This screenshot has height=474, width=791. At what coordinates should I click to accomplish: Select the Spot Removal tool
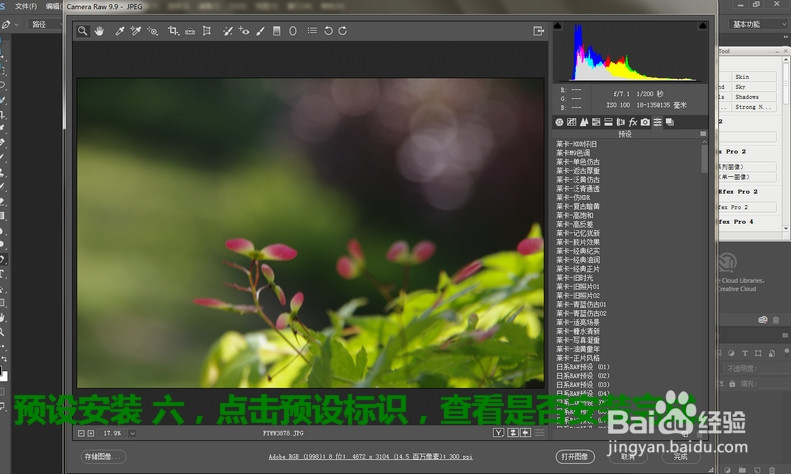coord(228,31)
